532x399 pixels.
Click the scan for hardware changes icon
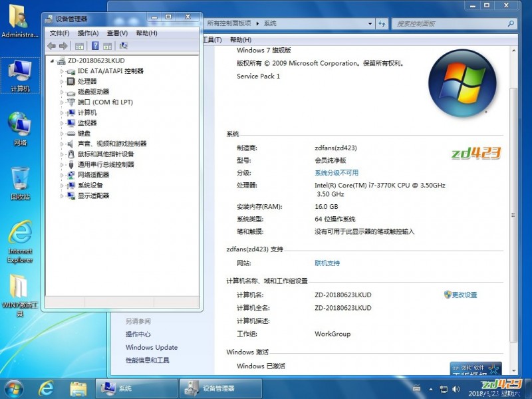124,46
